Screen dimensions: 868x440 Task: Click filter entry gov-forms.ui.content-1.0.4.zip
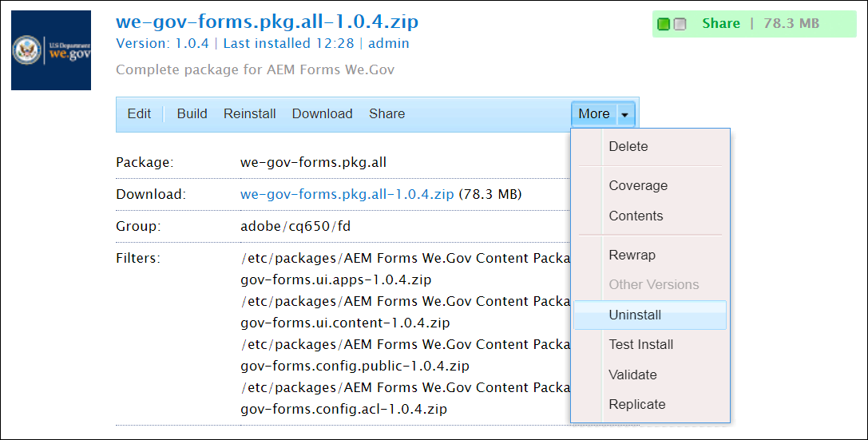click(x=346, y=323)
